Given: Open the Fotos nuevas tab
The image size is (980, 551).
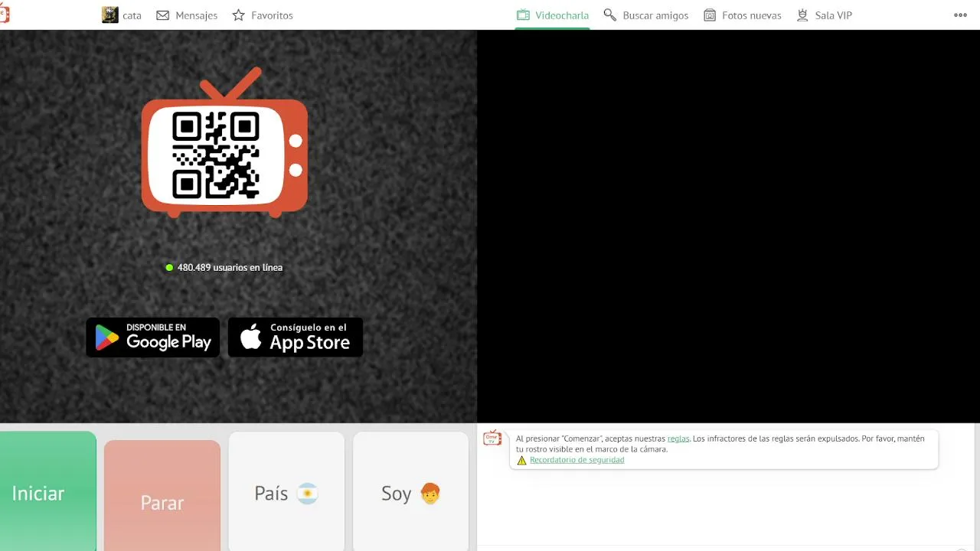Looking at the screenshot, I should [x=743, y=15].
